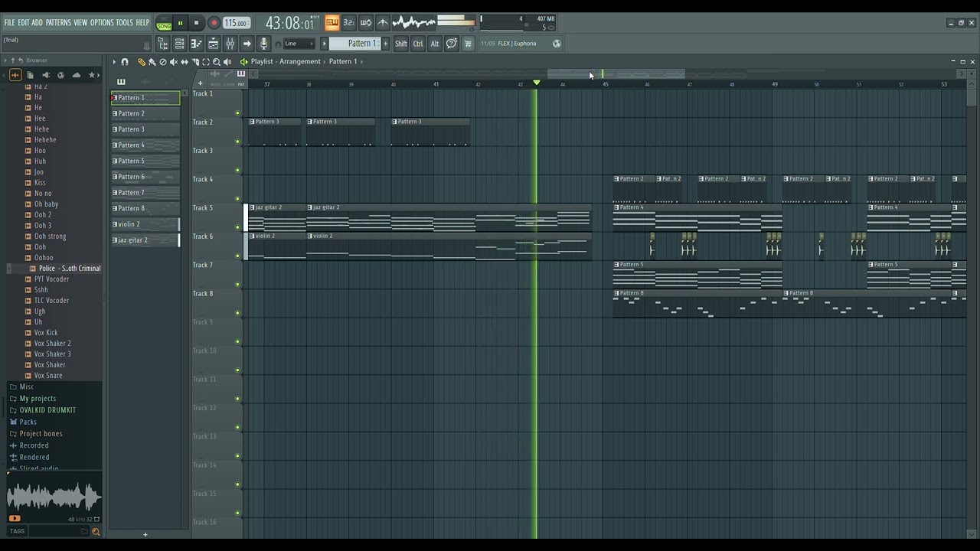
Task: Open the TOOLS menu
Action: (x=125, y=22)
